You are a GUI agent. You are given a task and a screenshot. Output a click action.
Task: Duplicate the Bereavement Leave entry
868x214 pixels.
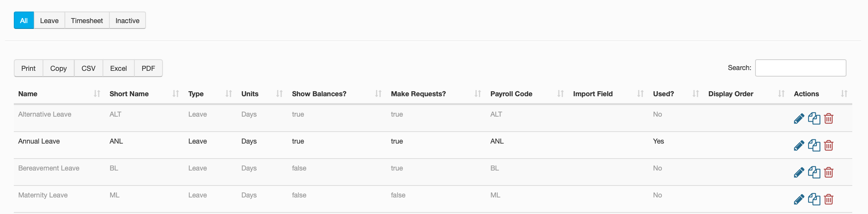[x=814, y=172]
